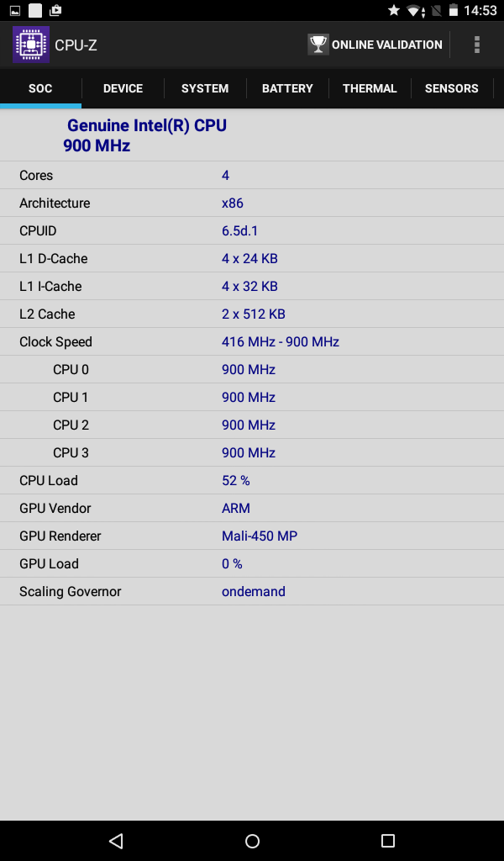Tap the Wi-Fi status icon
The image size is (504, 861).
[x=414, y=11]
